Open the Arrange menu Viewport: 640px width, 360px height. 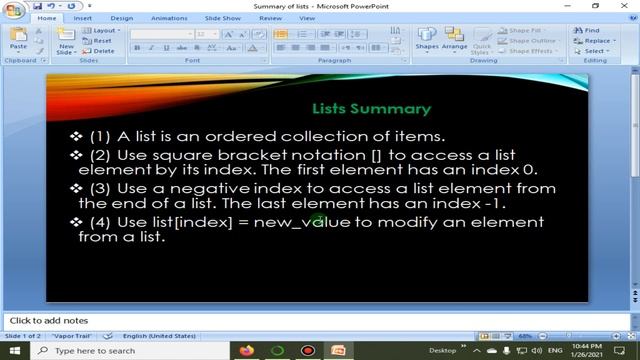pos(454,40)
